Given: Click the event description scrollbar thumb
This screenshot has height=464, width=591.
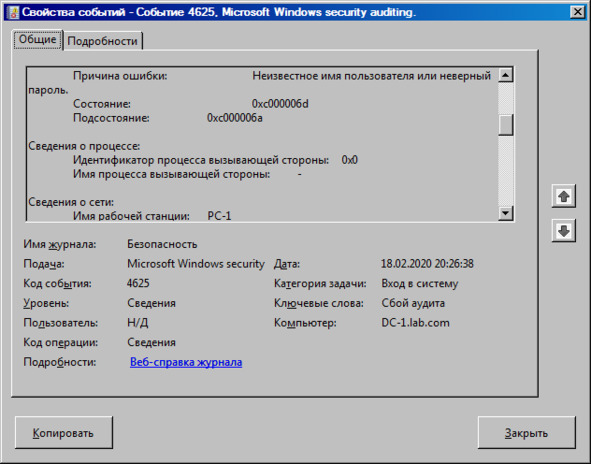Looking at the screenshot, I should click(505, 125).
